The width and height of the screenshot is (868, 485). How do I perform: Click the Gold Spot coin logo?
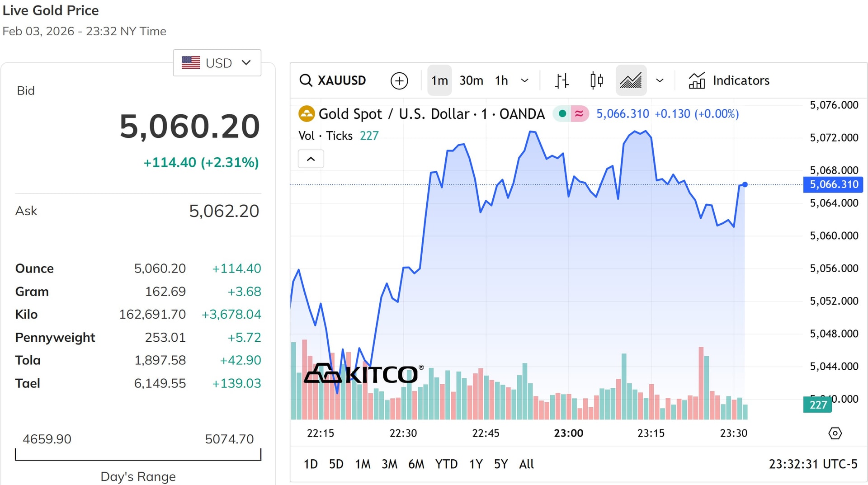tap(307, 114)
